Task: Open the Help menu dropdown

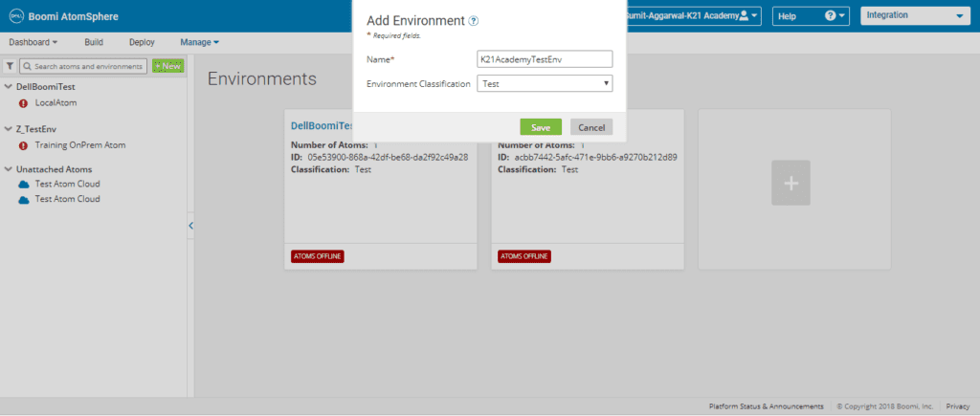Action: (811, 16)
